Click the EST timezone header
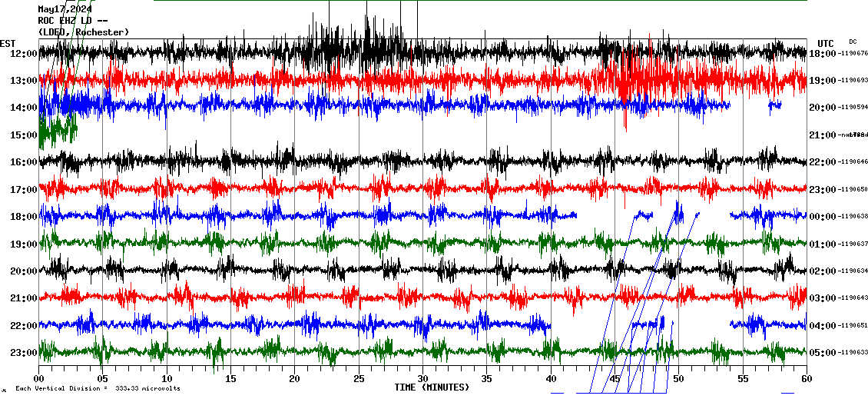This screenshot has width=868, height=399. tap(8, 43)
